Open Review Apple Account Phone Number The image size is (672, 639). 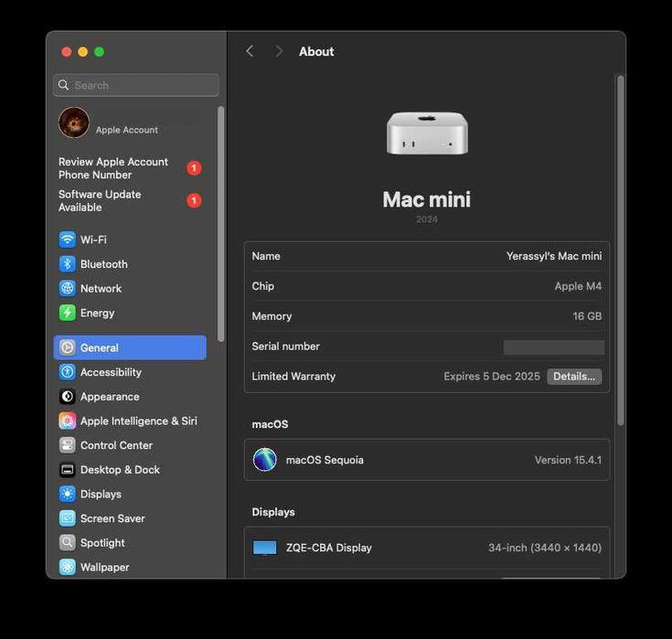[113, 168]
